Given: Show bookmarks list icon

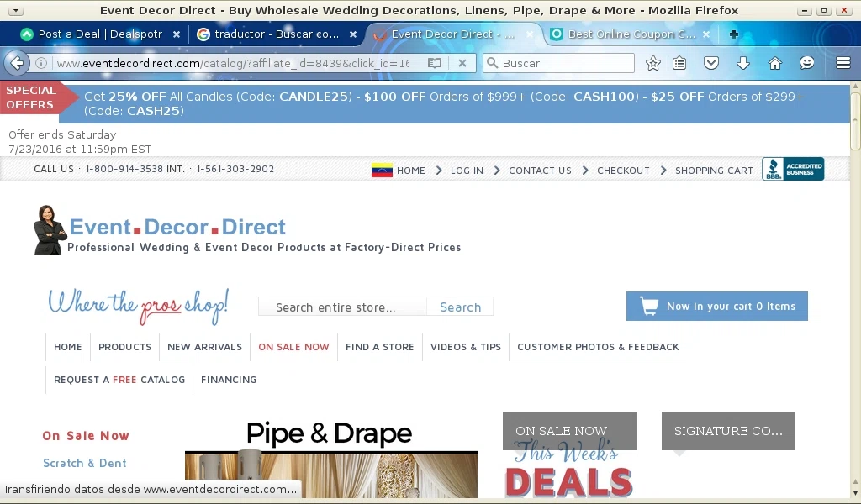Looking at the screenshot, I should click(x=679, y=63).
